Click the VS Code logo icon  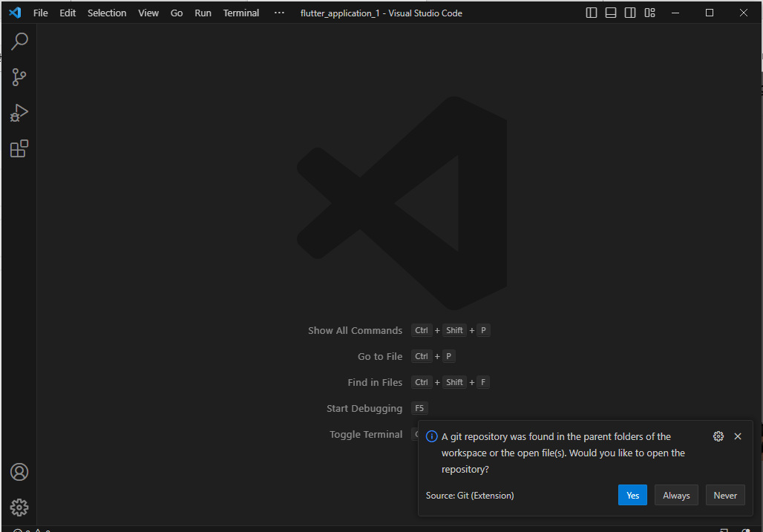(x=15, y=13)
